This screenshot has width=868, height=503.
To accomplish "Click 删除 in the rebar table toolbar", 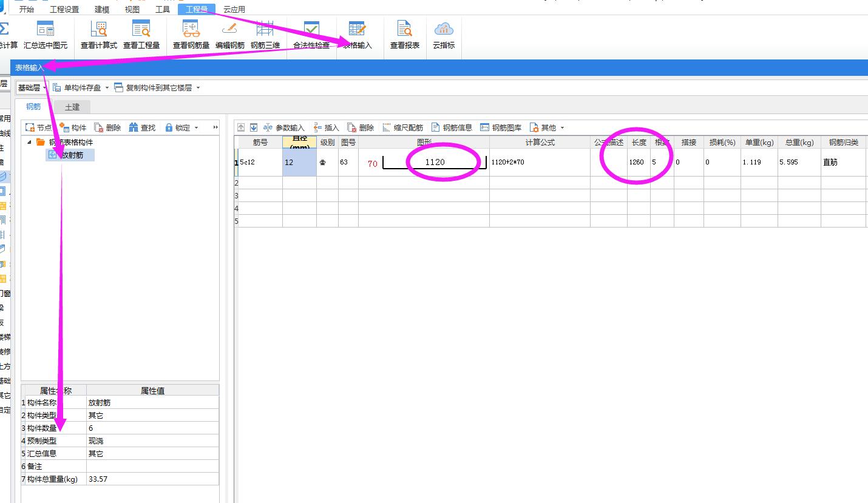I will 361,127.
